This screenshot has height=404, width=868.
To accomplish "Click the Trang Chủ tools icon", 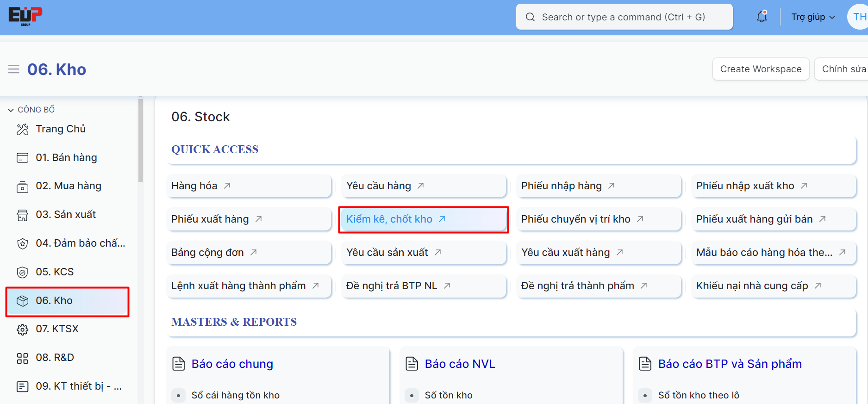I will click(22, 129).
